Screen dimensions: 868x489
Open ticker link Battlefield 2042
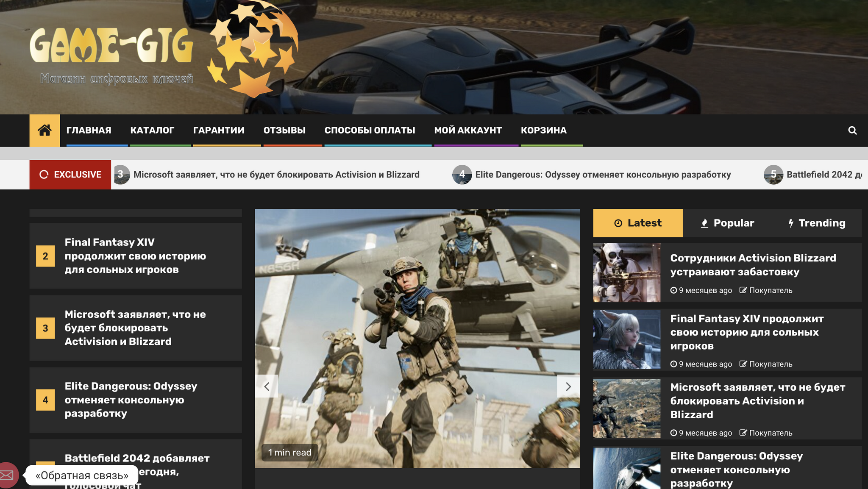[824, 175]
